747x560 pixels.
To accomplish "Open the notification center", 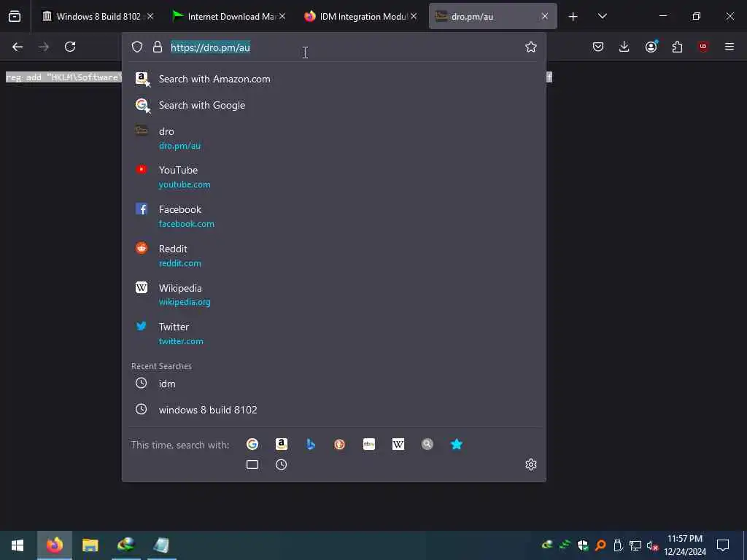I will [723, 545].
